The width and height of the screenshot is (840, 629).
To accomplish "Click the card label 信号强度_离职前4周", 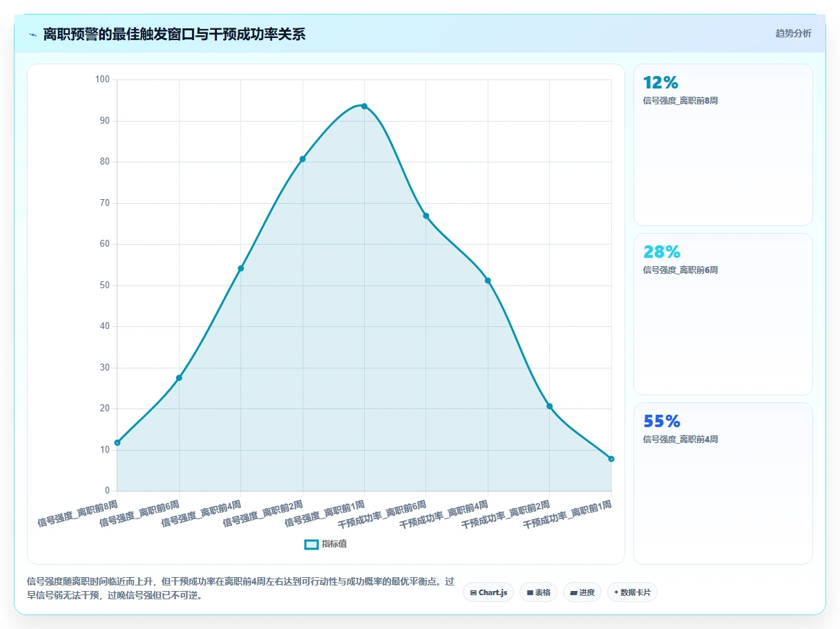I will pos(680,440).
